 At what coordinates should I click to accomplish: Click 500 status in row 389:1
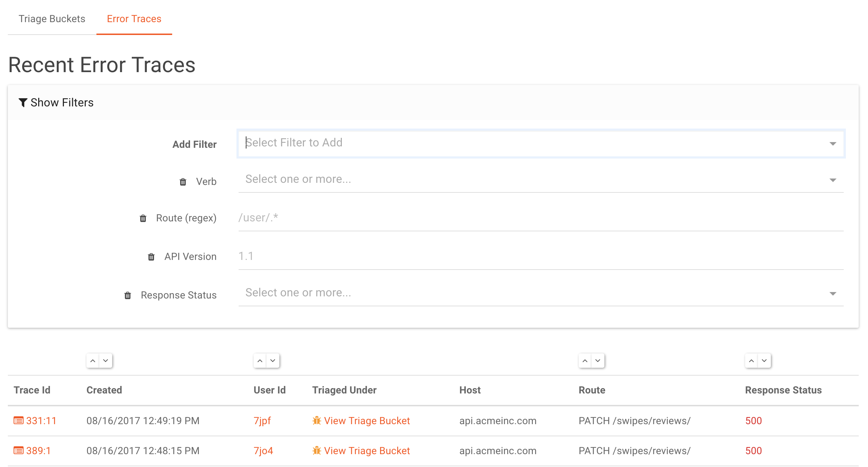(x=754, y=451)
